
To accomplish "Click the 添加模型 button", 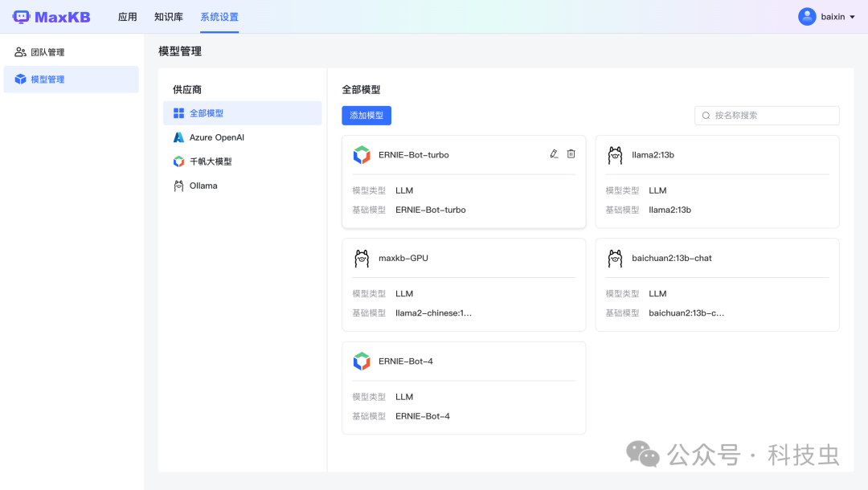I will pos(366,115).
